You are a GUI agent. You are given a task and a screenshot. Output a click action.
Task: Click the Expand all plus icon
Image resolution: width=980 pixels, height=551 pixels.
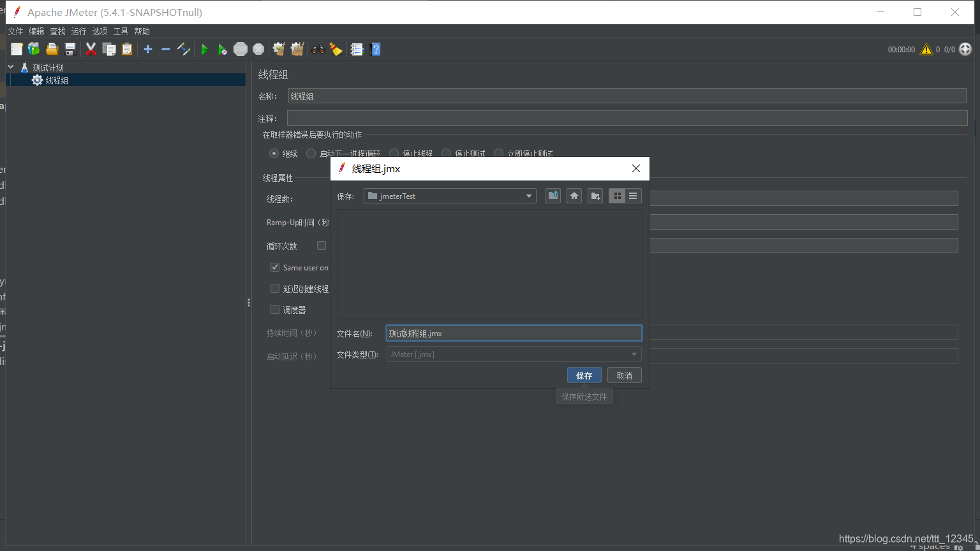click(148, 49)
